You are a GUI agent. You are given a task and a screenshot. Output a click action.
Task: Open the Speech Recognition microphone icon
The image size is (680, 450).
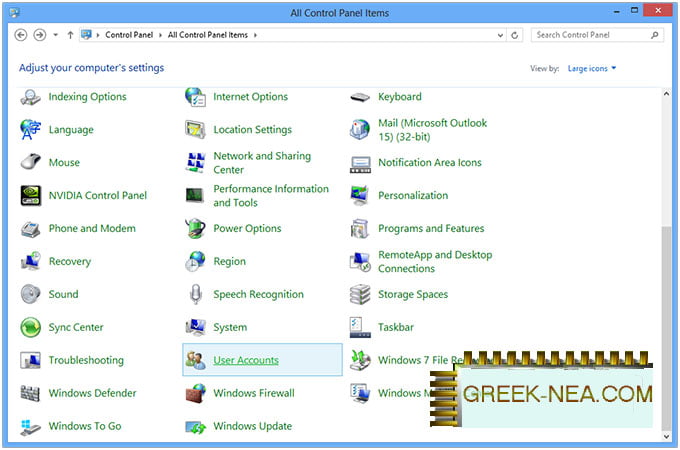196,295
